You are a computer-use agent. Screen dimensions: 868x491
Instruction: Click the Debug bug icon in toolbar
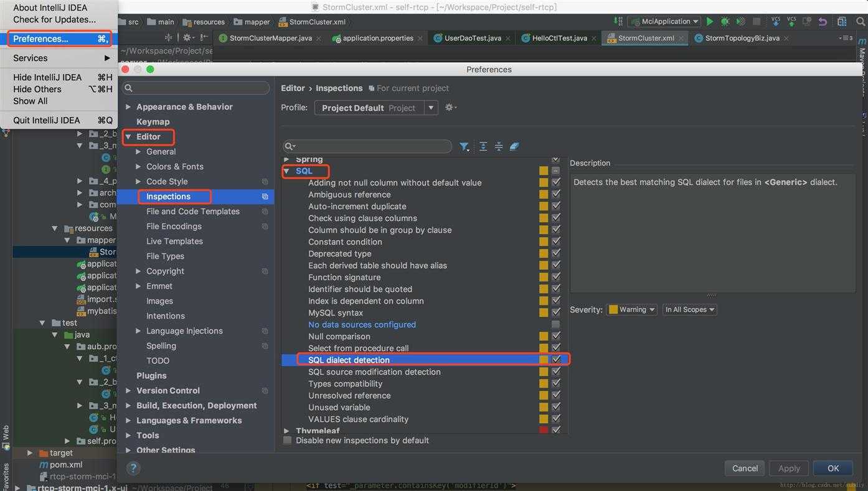click(x=725, y=21)
